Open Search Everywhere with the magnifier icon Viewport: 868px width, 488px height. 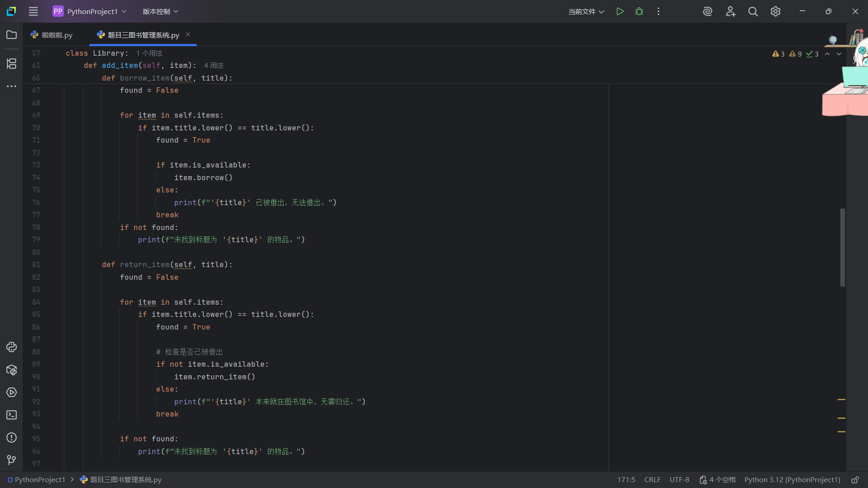click(753, 11)
